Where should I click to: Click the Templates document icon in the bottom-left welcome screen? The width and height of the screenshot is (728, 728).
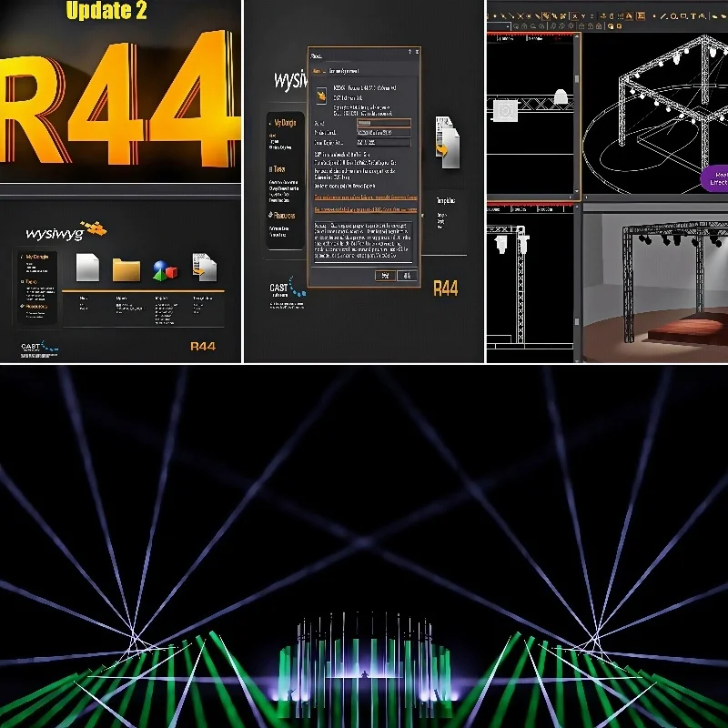(x=204, y=267)
